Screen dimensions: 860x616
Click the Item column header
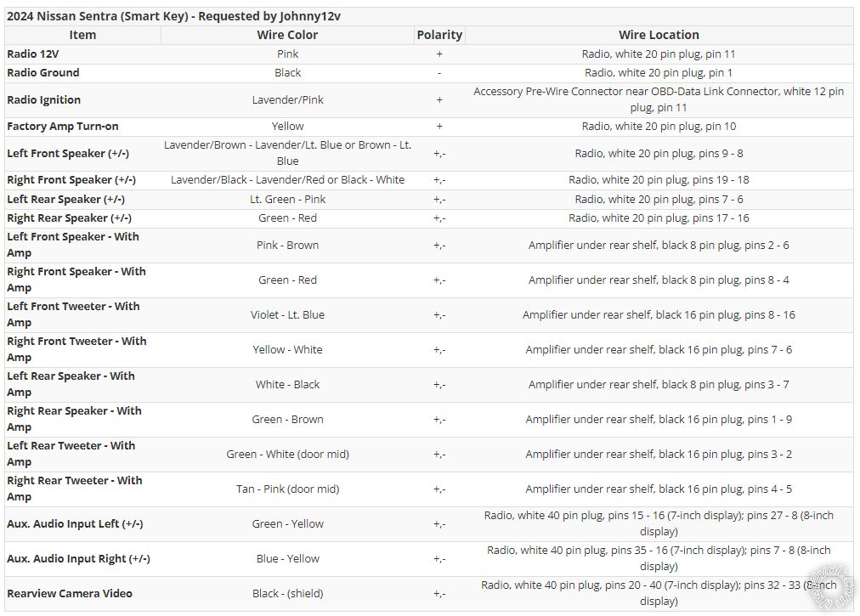[x=82, y=35]
